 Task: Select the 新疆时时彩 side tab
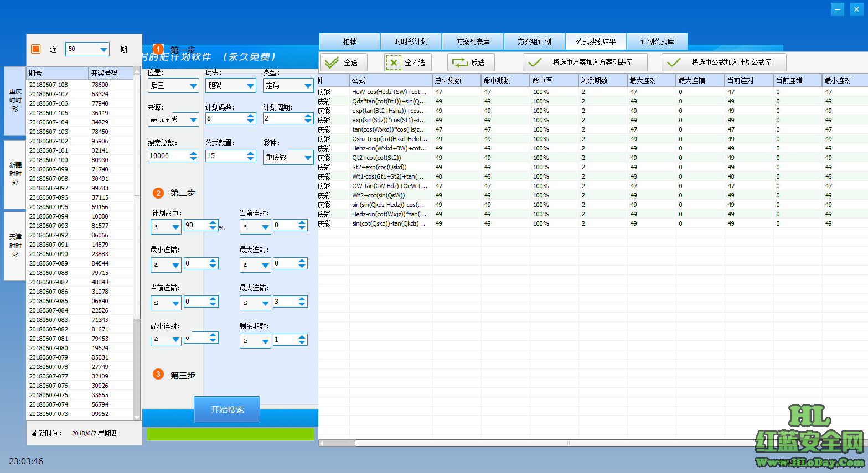[x=15, y=174]
